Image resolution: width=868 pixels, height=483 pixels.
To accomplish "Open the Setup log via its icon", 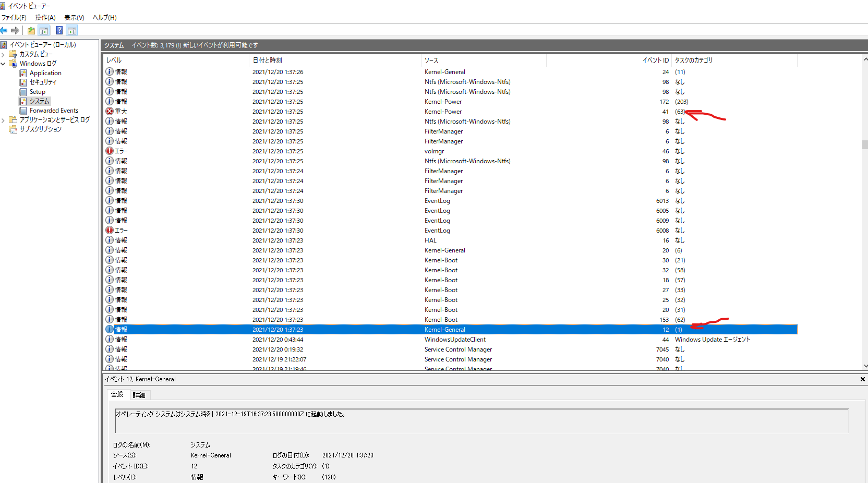I will coord(23,92).
